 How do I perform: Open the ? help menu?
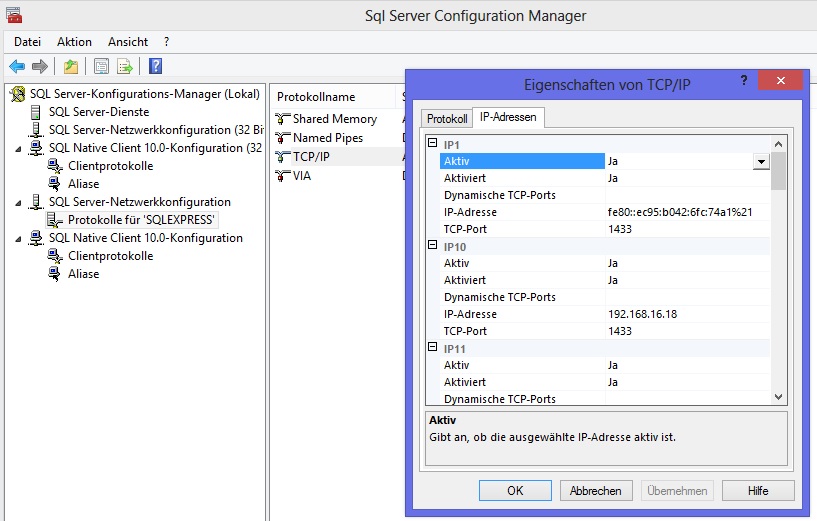click(166, 42)
